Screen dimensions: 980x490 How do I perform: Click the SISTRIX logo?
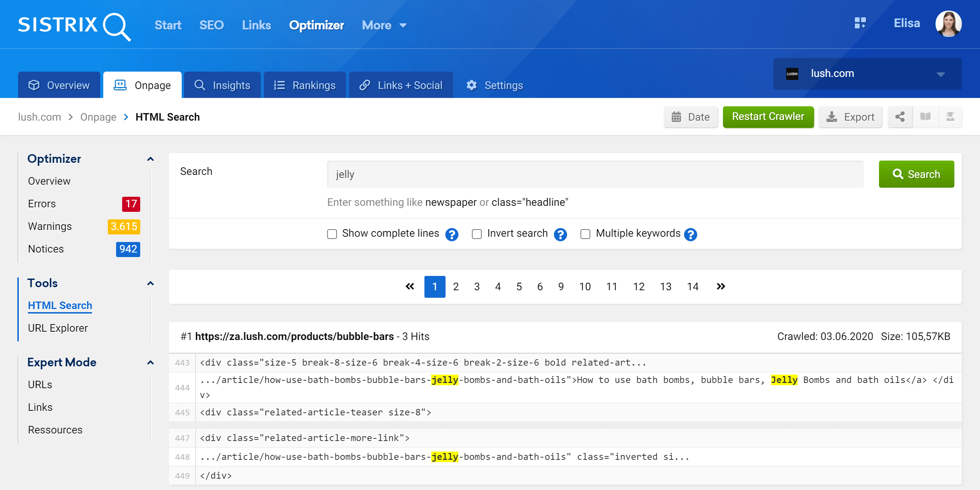tap(75, 26)
